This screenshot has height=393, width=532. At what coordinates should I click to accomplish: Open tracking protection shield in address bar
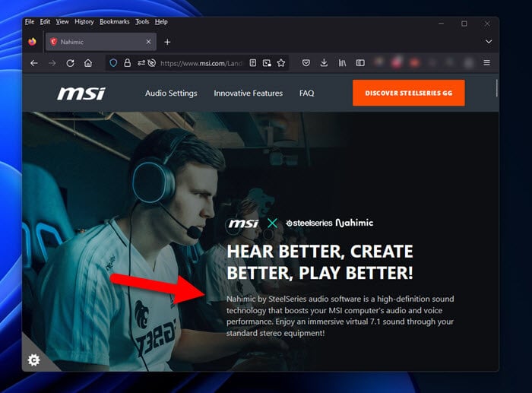click(113, 63)
